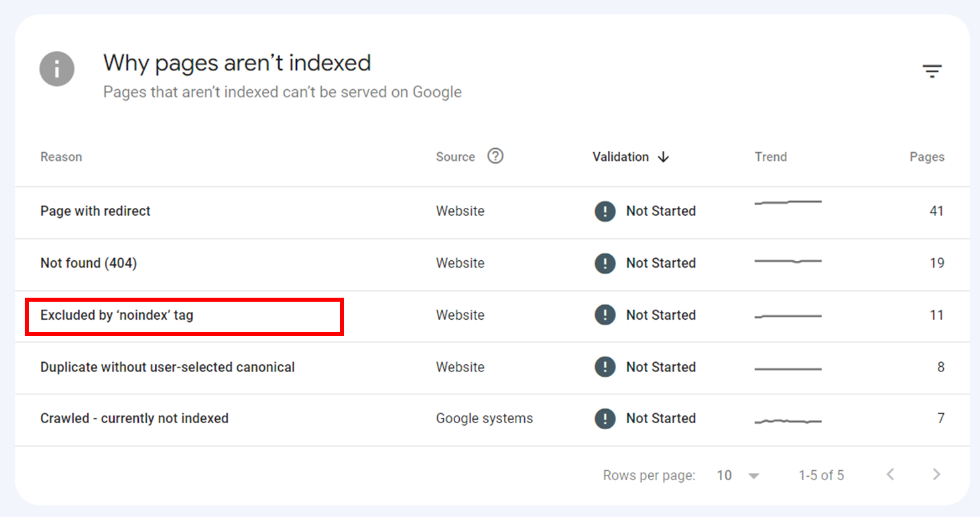Open Duplicate without user-selected canonical details
Image resolution: width=980 pixels, height=517 pixels.
point(168,367)
